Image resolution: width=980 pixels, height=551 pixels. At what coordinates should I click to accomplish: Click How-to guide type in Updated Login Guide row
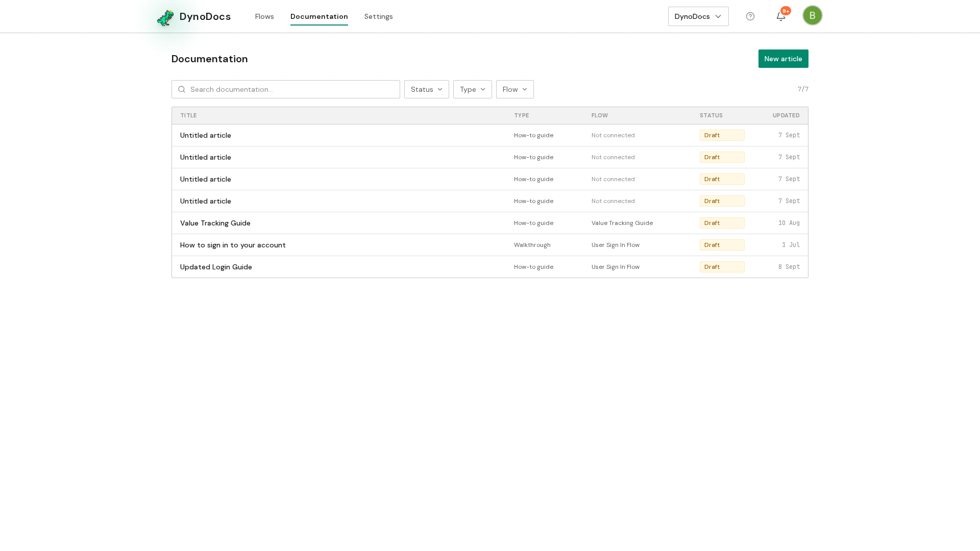pyautogui.click(x=533, y=267)
